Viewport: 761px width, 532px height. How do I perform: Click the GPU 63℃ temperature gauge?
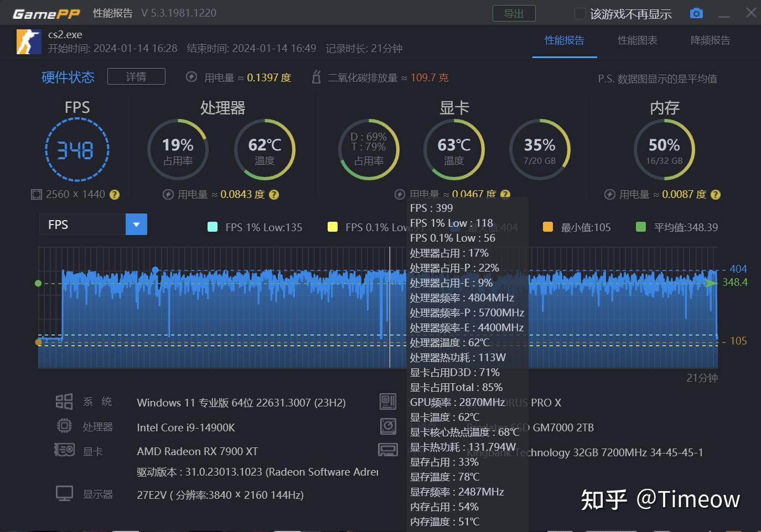coord(454,150)
